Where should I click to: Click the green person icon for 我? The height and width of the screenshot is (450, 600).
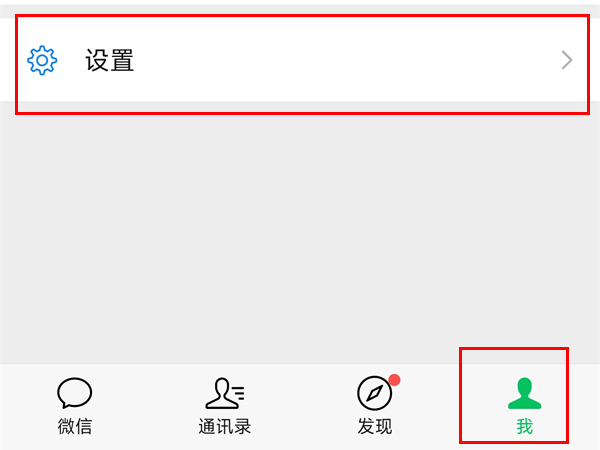tap(525, 393)
